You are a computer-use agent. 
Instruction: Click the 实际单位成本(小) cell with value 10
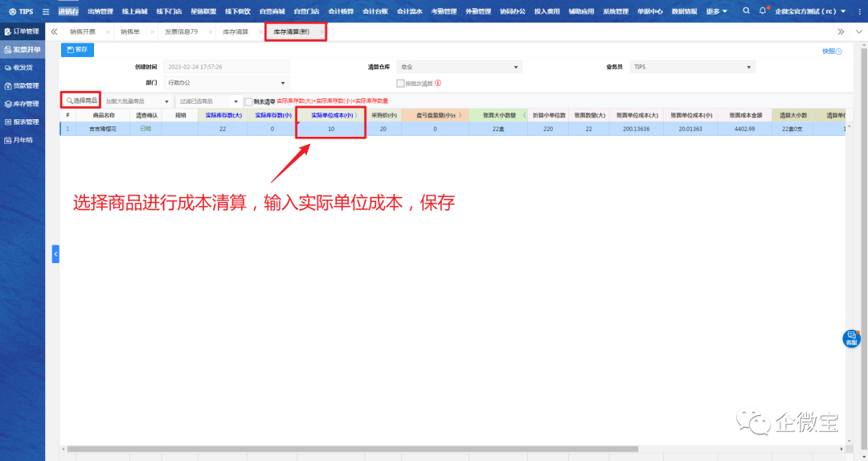coord(331,129)
